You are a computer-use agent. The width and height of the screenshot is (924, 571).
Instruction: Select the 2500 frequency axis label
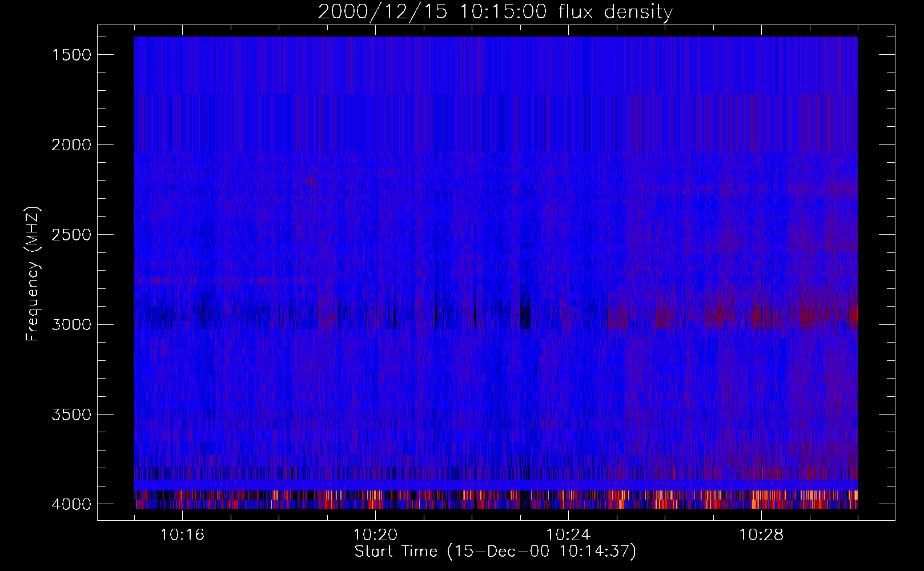coord(71,235)
